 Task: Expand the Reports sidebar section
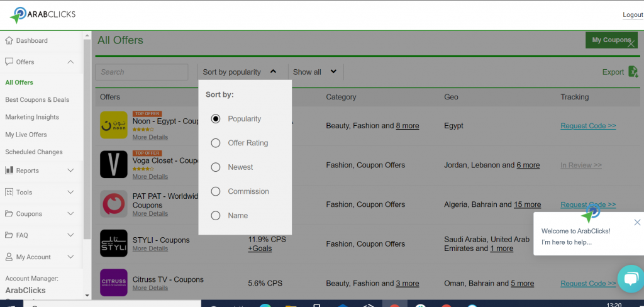click(70, 170)
